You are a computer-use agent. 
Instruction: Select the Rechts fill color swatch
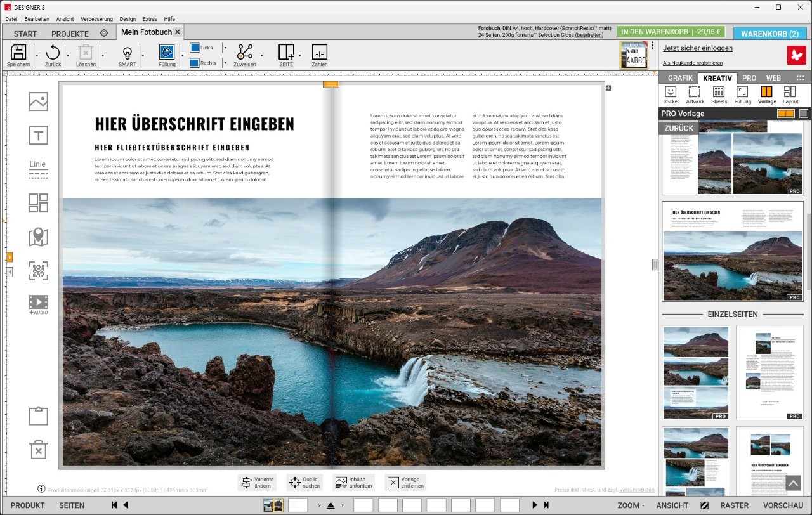(195, 63)
